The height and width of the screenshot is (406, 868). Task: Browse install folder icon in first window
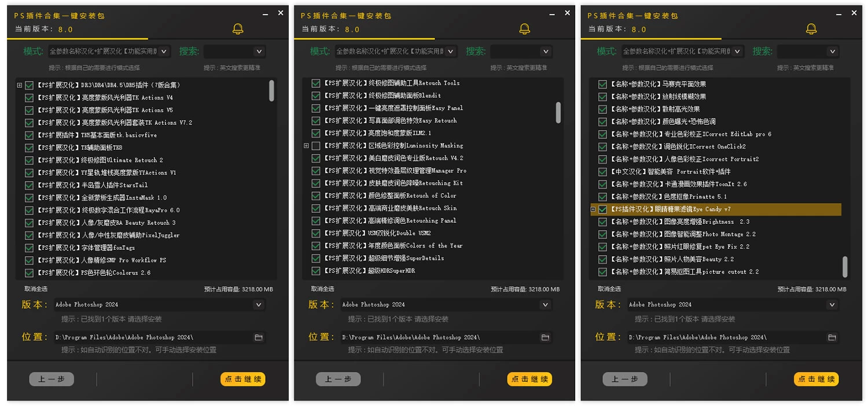pyautogui.click(x=259, y=337)
